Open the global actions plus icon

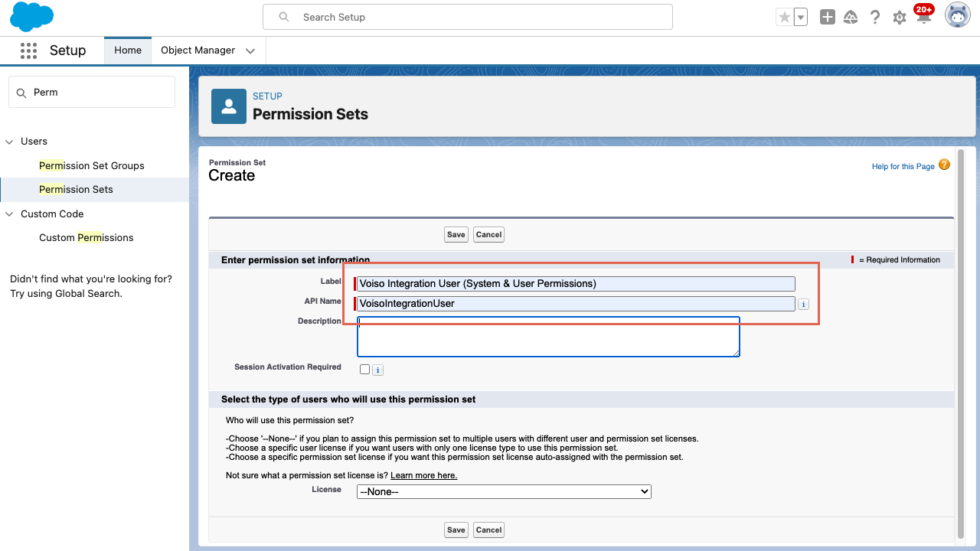pos(827,17)
